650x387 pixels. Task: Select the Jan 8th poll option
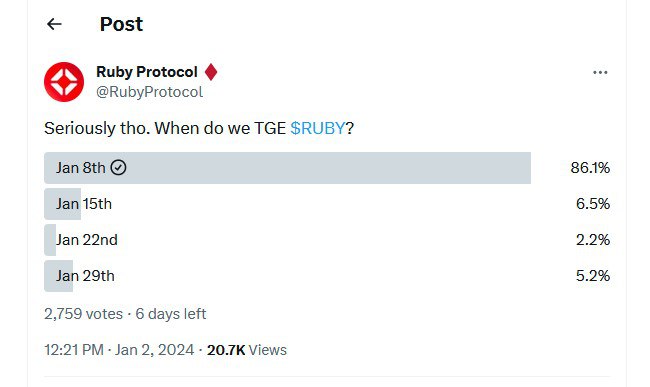point(327,168)
